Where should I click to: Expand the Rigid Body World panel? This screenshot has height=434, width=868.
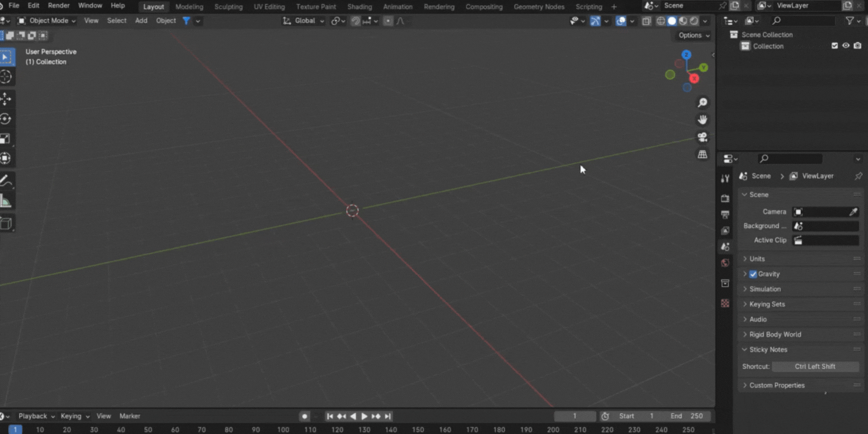click(x=775, y=335)
